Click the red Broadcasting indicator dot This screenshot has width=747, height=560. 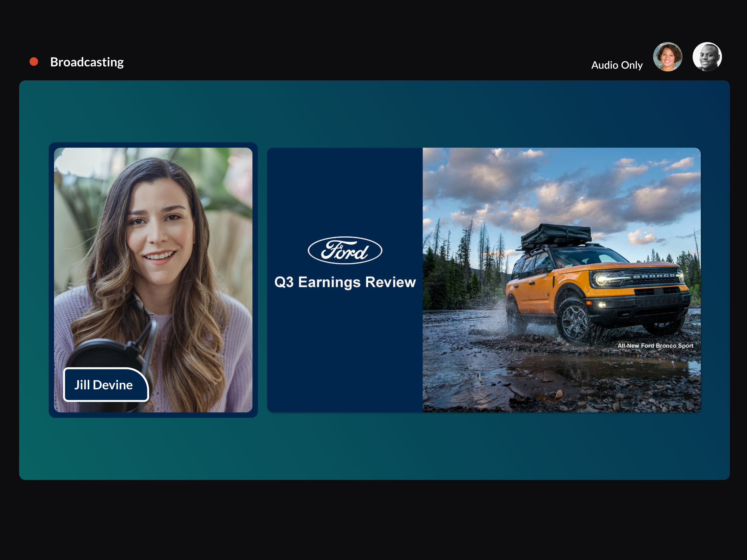[x=34, y=62]
